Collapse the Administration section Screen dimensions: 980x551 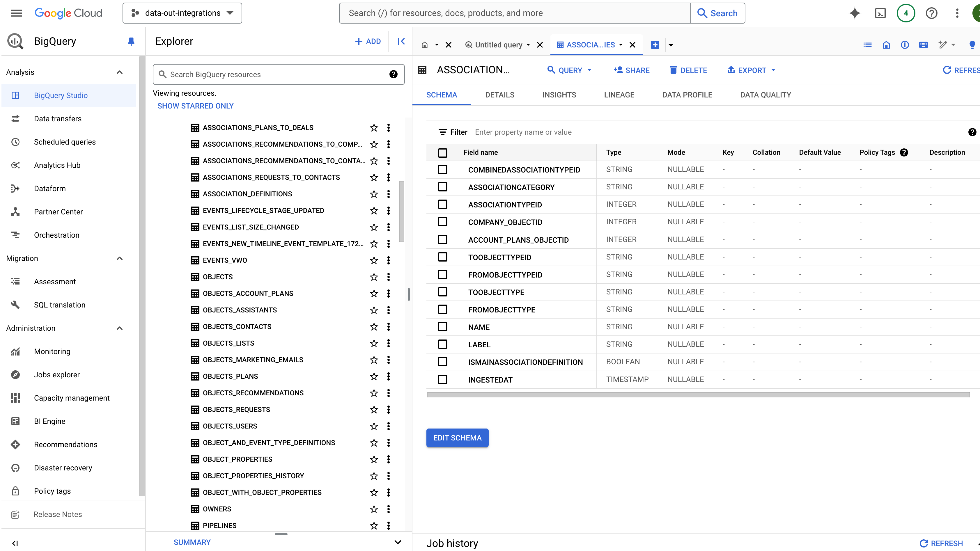[x=119, y=328]
